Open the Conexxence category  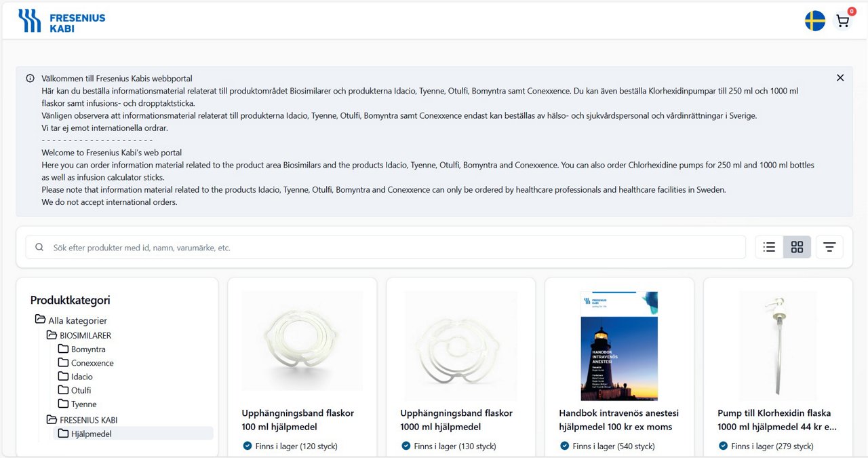pos(92,363)
